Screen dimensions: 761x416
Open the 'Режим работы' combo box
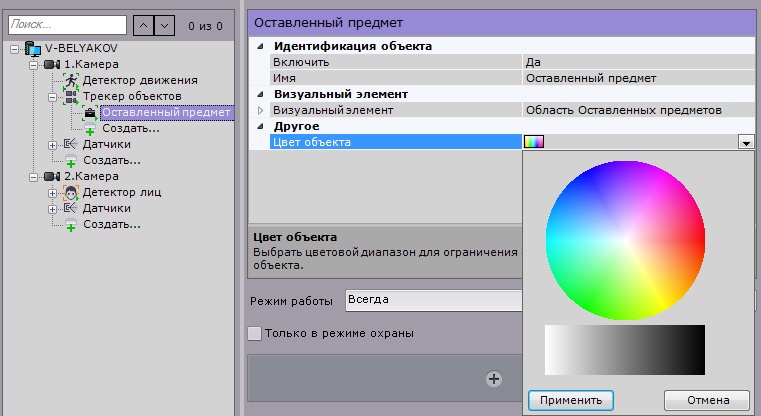coord(432,300)
